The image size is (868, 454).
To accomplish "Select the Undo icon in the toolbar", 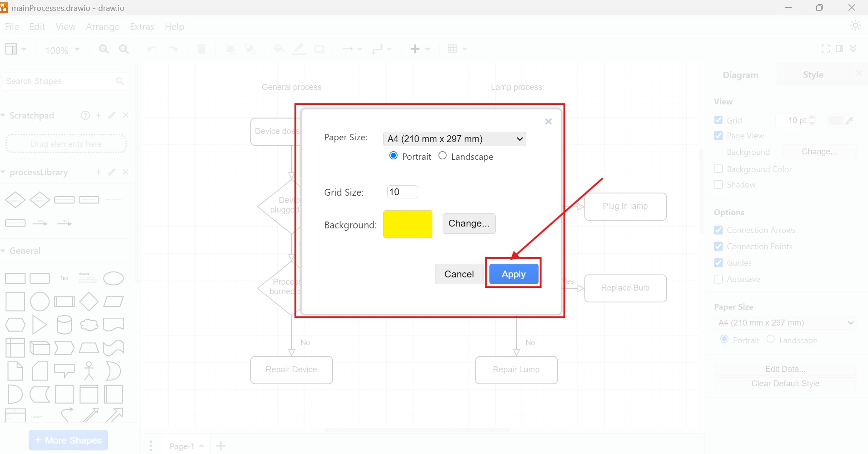I will coord(151,49).
